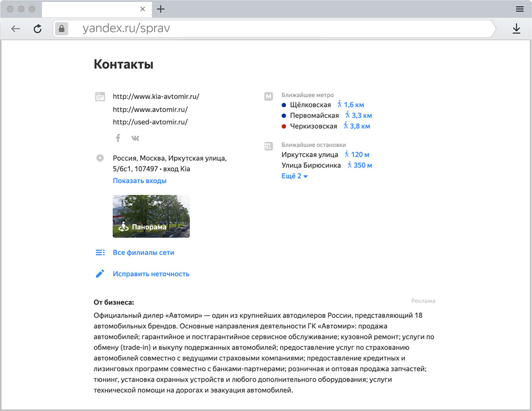Close the current browser tab
This screenshot has width=532, height=411.
[142, 9]
